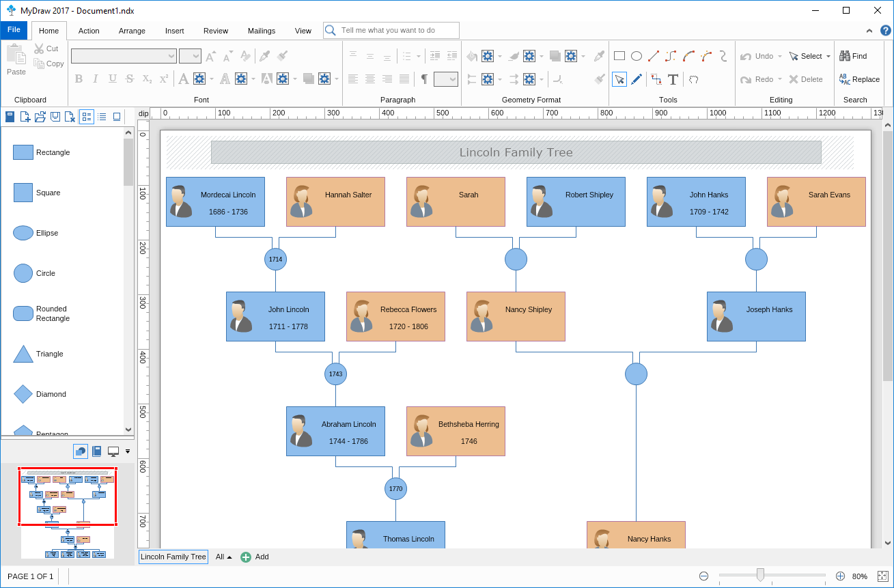Screen dimensions: 894x588
Task: Click the paragraph mark pilcrow icon
Action: (424, 79)
